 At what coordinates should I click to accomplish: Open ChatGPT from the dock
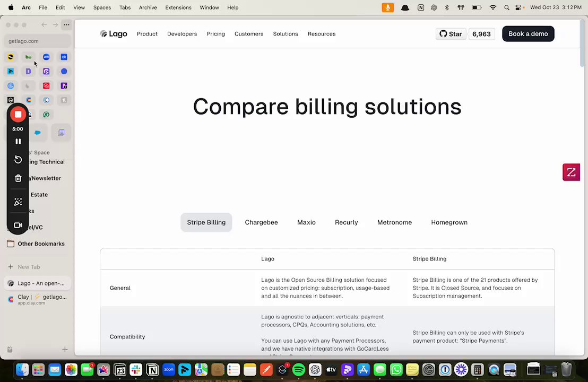[x=315, y=370]
